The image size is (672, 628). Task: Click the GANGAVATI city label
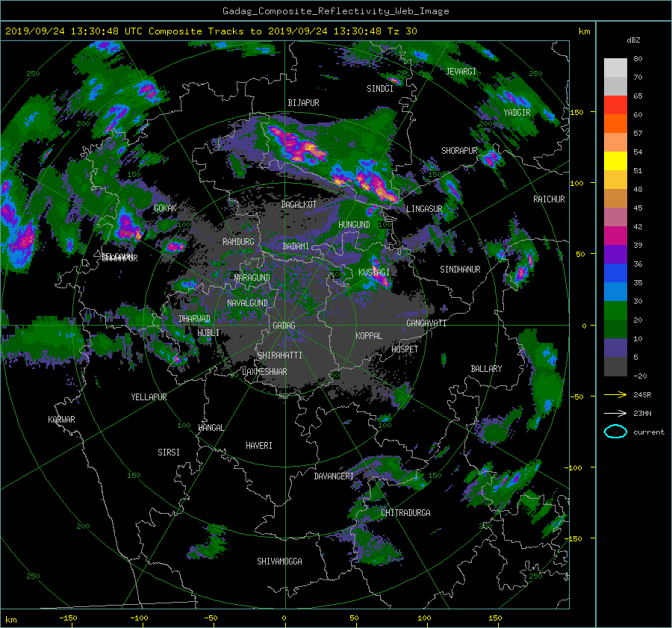tap(426, 323)
